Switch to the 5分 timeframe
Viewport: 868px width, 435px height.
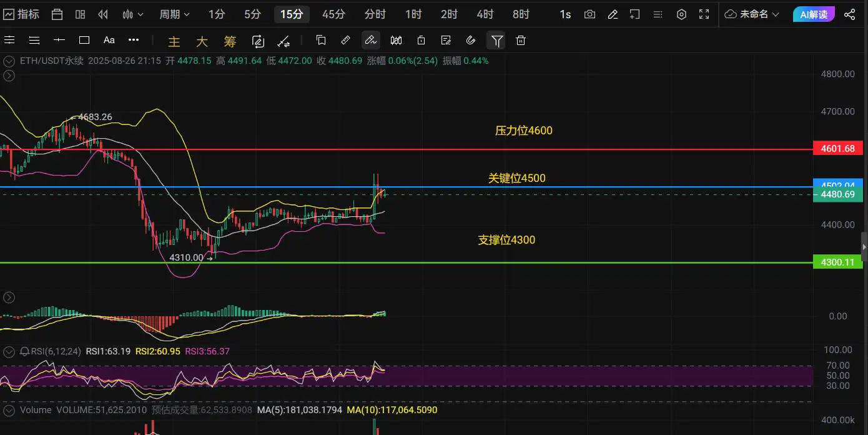(x=252, y=14)
